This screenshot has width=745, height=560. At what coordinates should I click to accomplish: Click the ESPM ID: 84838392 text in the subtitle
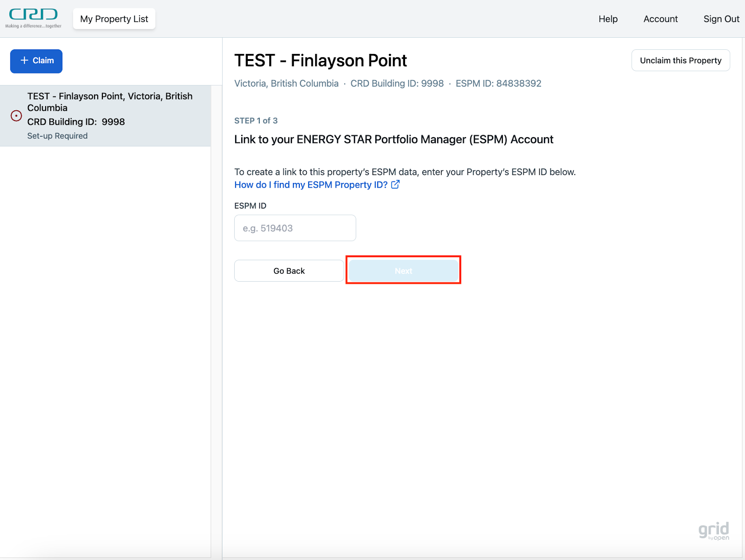point(498,83)
